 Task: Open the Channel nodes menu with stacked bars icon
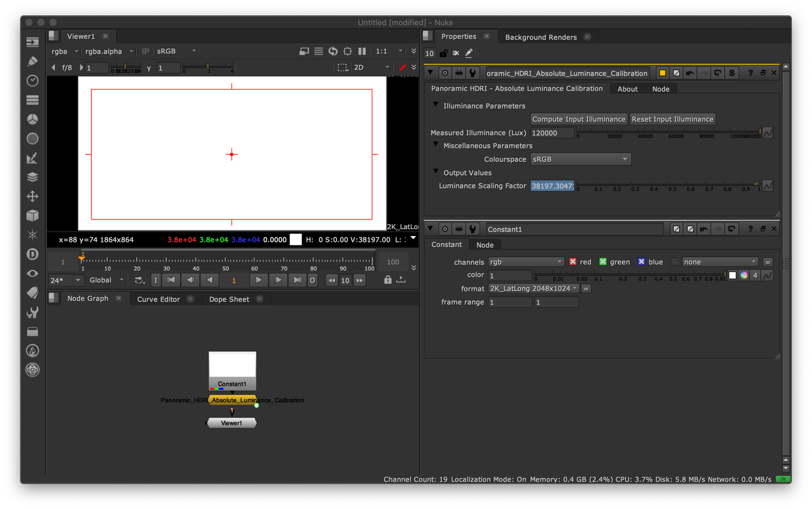click(x=32, y=100)
